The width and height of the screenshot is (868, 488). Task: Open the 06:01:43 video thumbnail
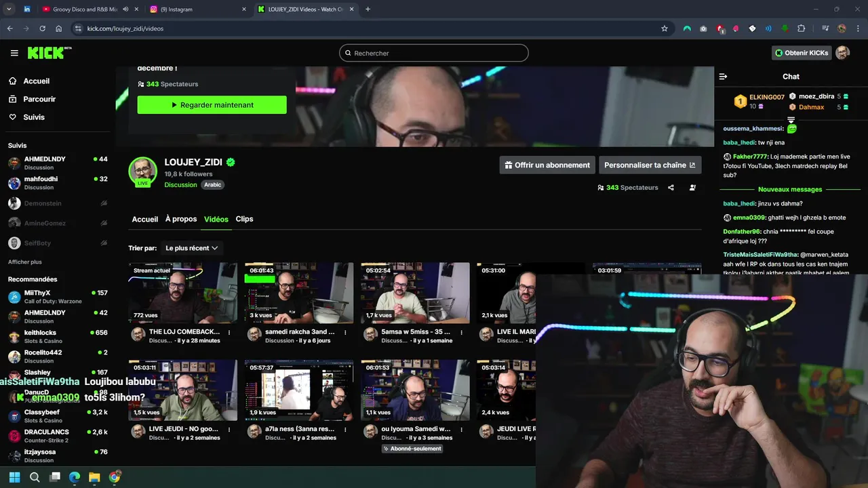pos(299,293)
